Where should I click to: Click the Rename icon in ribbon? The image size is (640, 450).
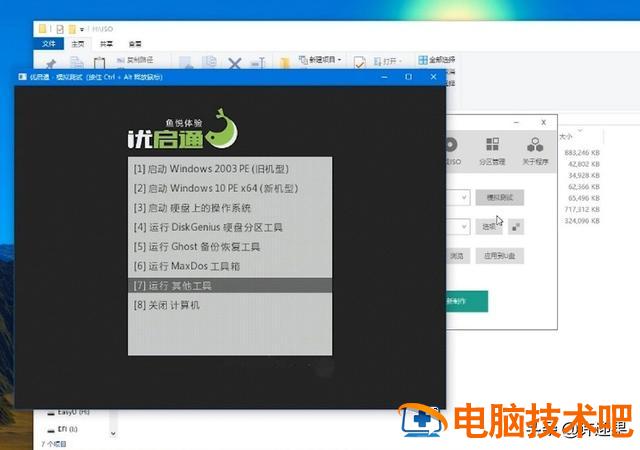pos(258,63)
